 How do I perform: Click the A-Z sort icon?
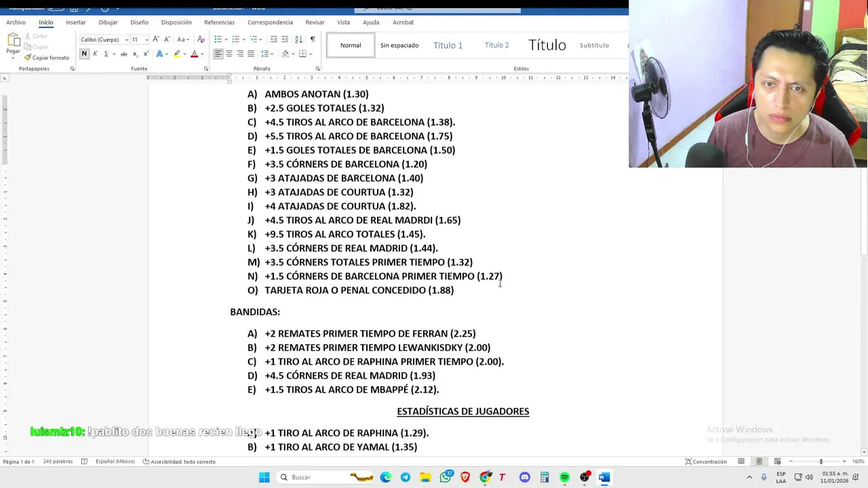298,39
